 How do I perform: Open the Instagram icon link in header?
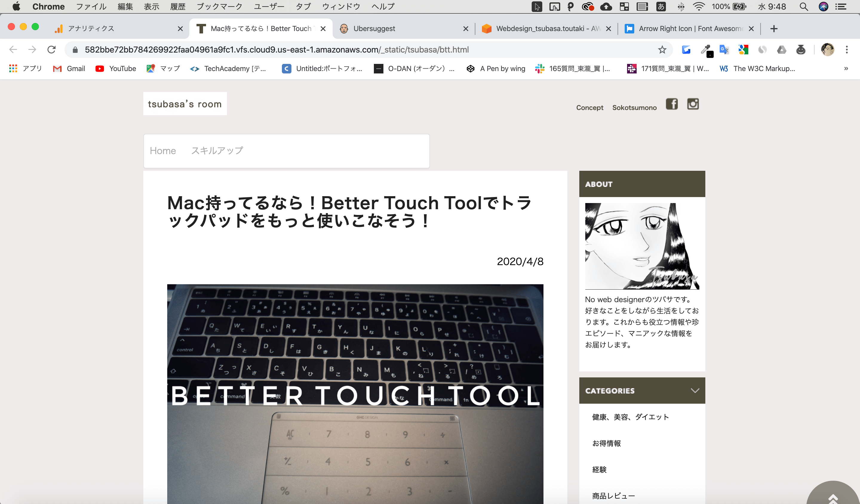coord(693,104)
